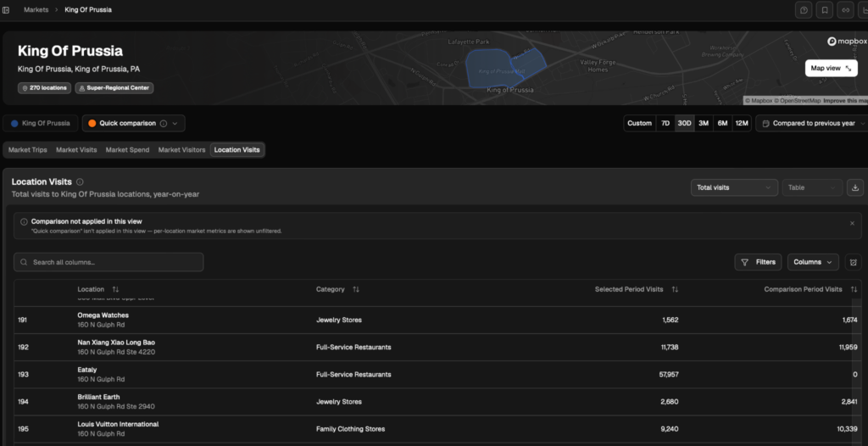Open the Table view dropdown
Screen dimensions: 868x446
812,187
